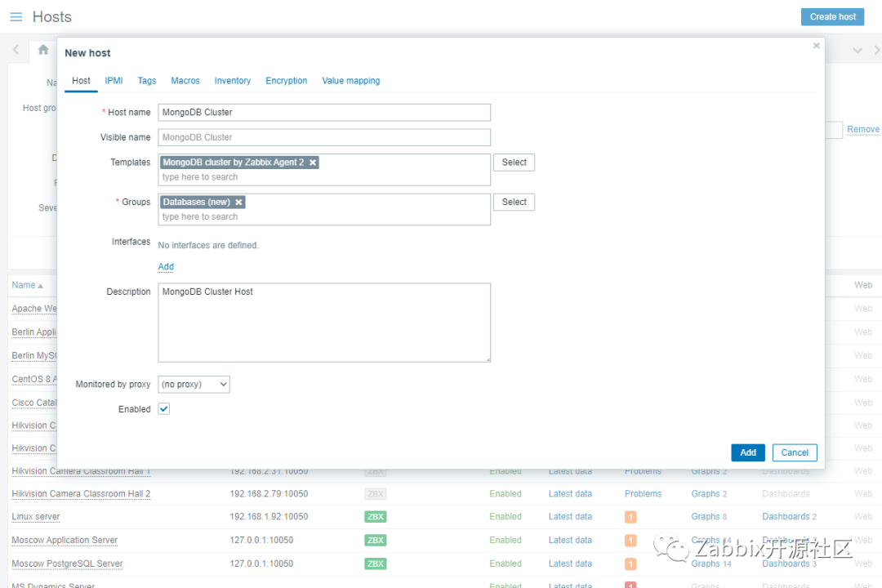Cancel the new host dialog

coord(794,452)
